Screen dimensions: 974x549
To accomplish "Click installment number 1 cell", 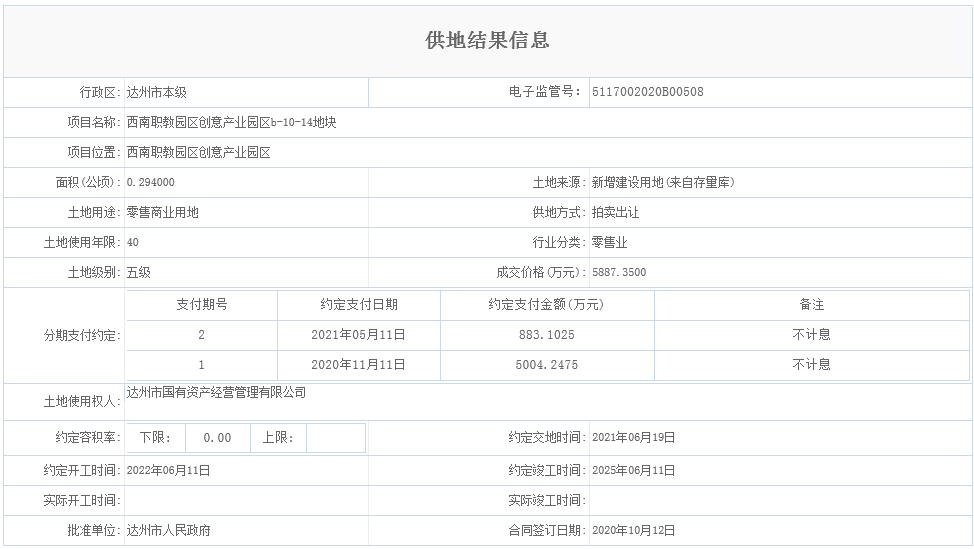I will (x=202, y=365).
